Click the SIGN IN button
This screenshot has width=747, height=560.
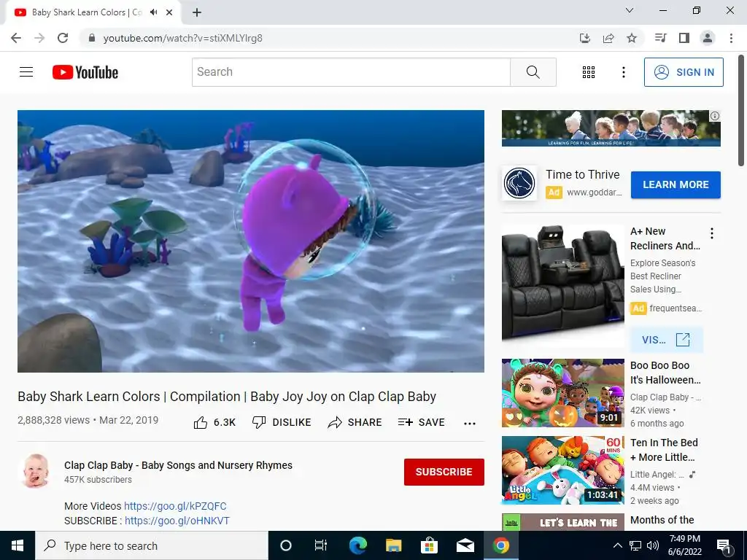(684, 72)
